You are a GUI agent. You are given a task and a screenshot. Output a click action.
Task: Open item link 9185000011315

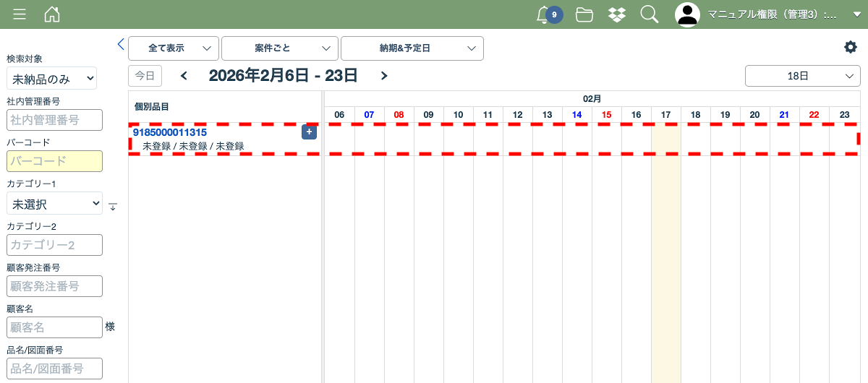tap(170, 132)
